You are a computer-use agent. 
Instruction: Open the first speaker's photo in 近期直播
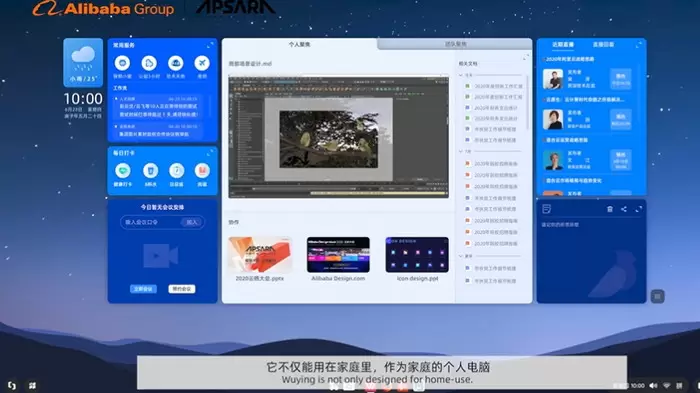click(x=553, y=79)
